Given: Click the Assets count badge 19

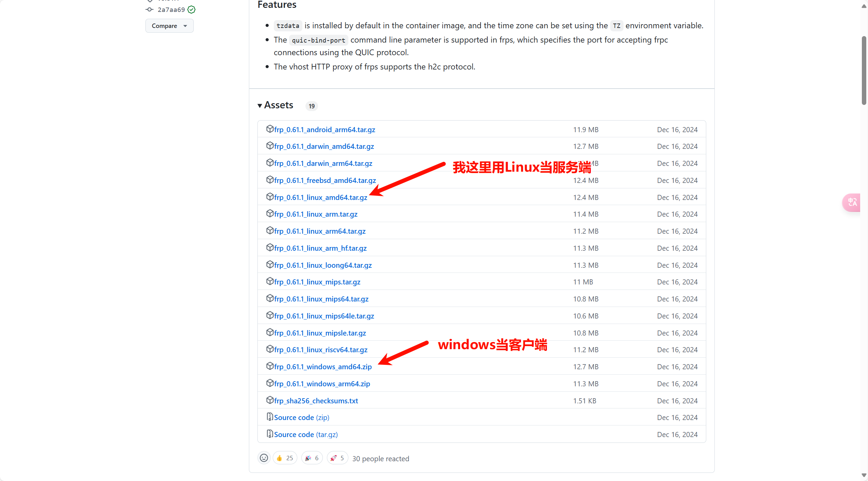Looking at the screenshot, I should coord(312,106).
